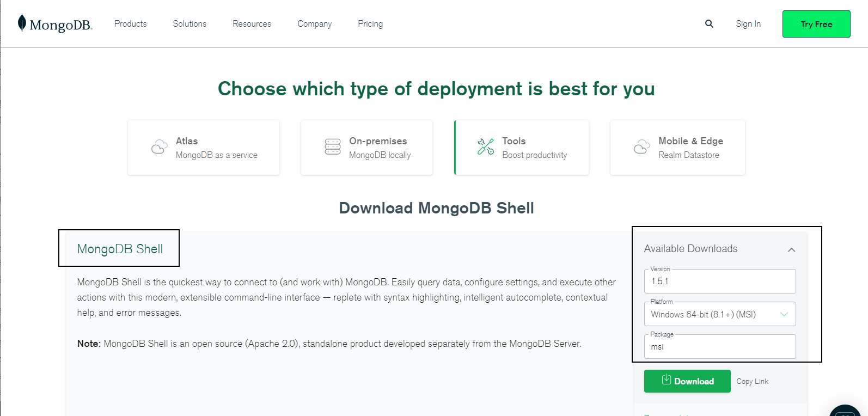Select the Atlas deployment card

click(204, 148)
